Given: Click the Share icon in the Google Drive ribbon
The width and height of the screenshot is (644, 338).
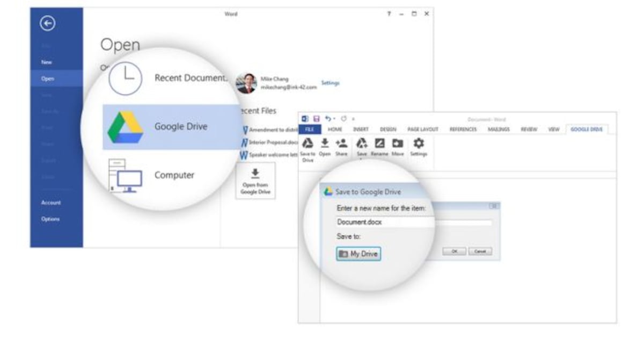Looking at the screenshot, I should (x=341, y=143).
